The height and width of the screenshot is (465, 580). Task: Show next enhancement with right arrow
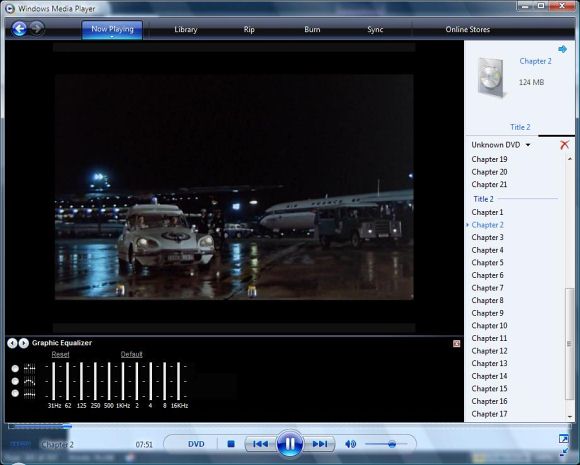tap(24, 343)
